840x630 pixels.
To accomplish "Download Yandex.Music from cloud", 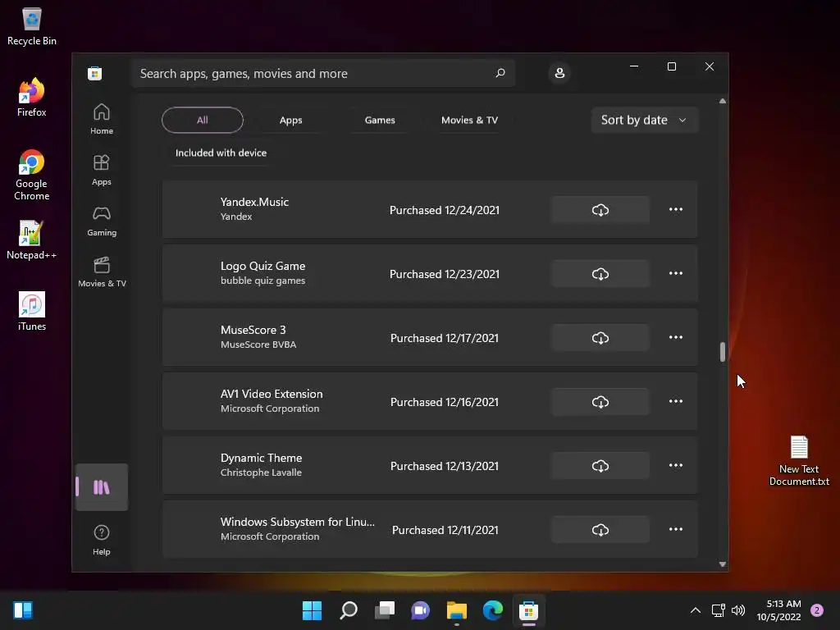I will pyautogui.click(x=600, y=209).
